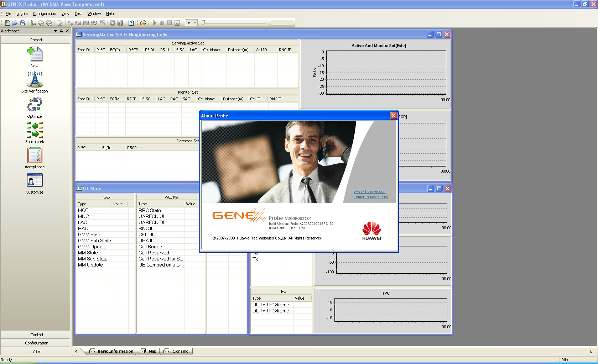Open the Workspace panel dropdown arrow

(55, 31)
